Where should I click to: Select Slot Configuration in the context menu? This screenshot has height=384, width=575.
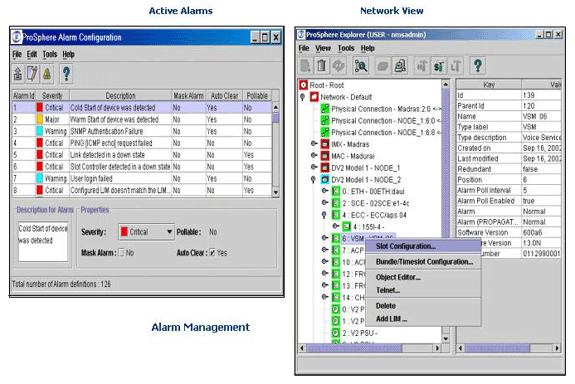(x=406, y=246)
